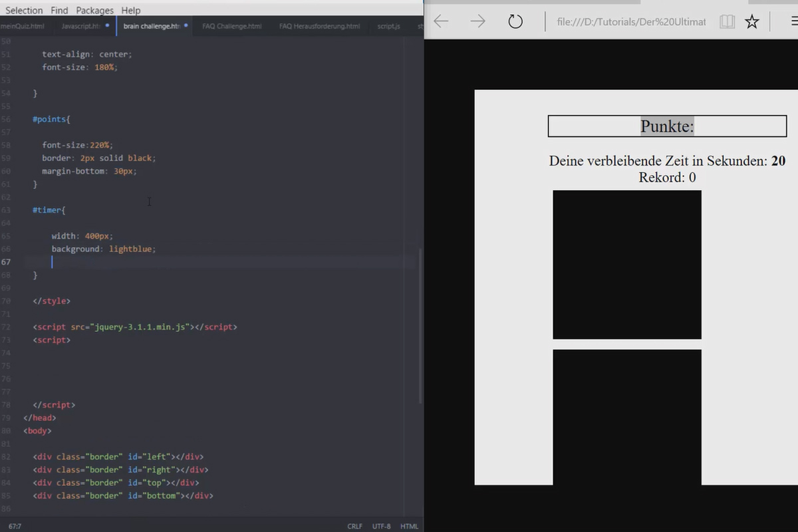
Task: Change file encoding via UTF-8
Action: coord(382,526)
